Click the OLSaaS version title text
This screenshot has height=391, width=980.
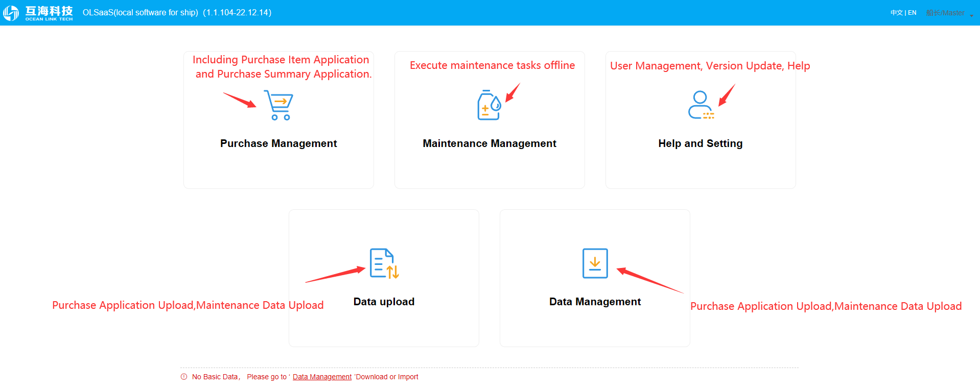177,12
